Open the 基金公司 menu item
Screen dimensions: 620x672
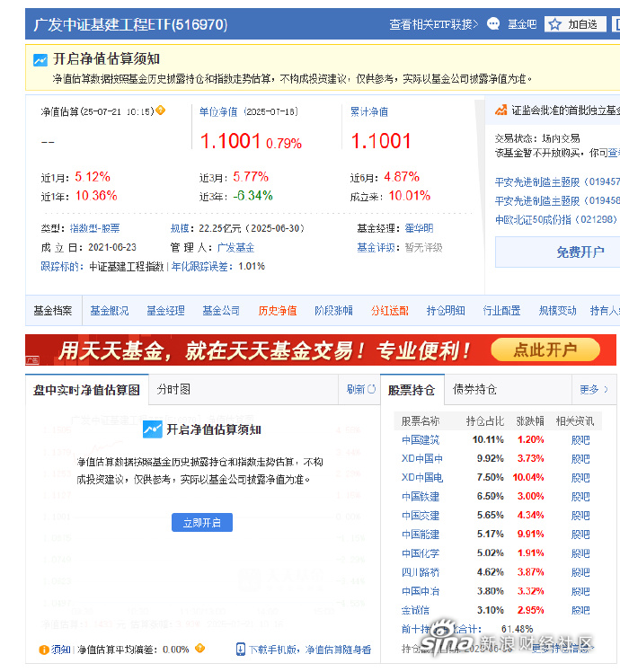coord(221,310)
